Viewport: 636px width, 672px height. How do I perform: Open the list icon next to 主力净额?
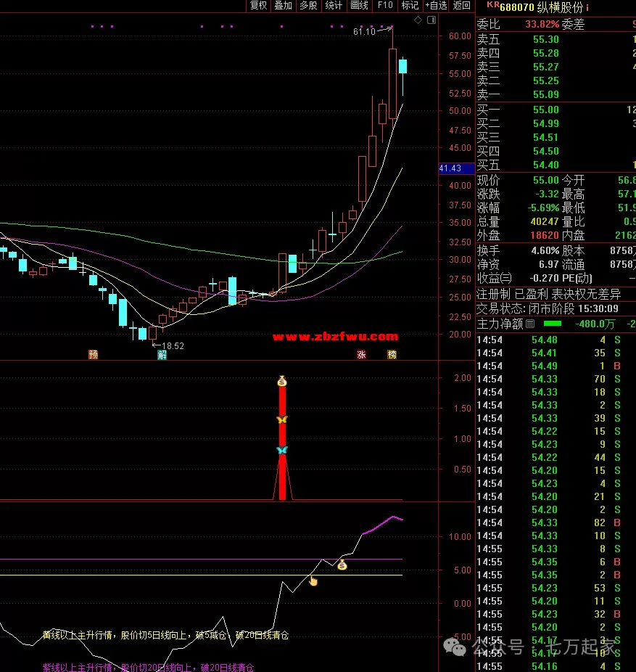530,324
